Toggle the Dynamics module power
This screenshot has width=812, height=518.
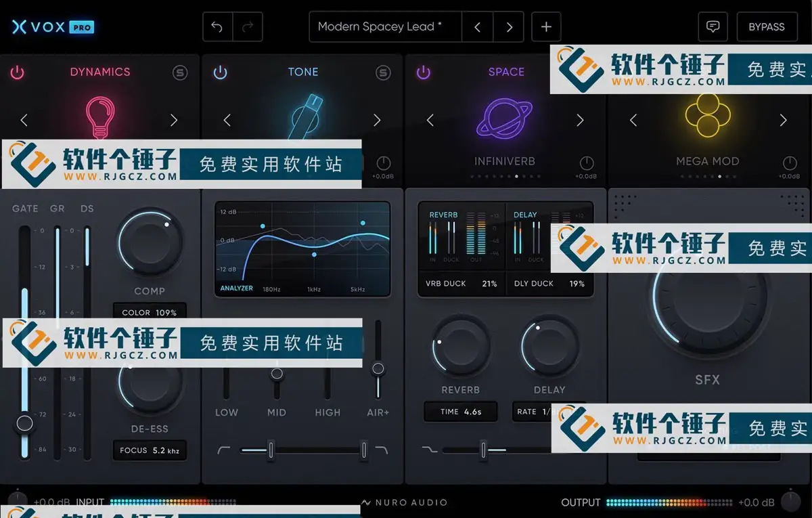[18, 72]
